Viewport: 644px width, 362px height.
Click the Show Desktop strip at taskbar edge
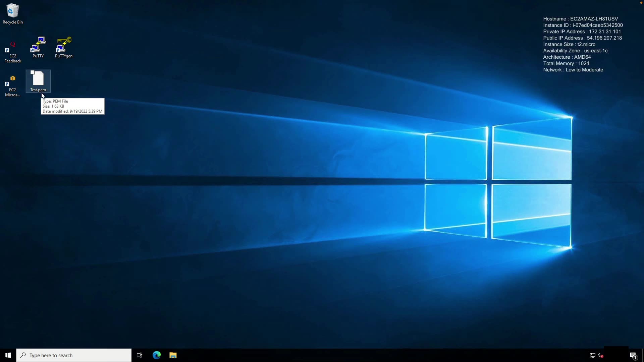643,355
